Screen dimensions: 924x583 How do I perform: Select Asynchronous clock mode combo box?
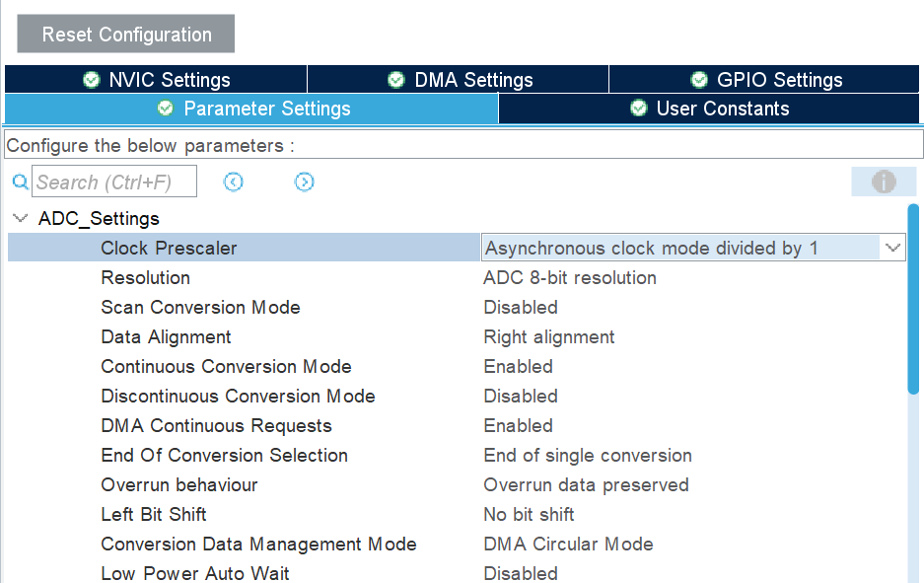pos(693,249)
